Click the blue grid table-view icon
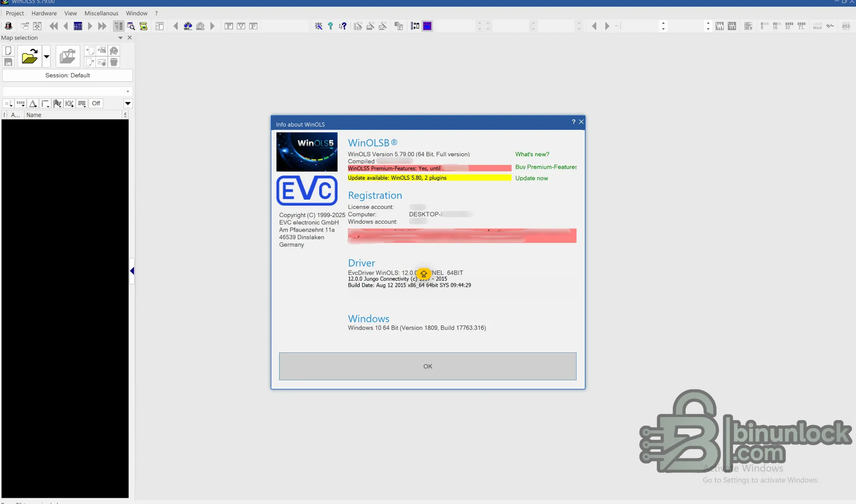The height and width of the screenshot is (504, 856). pyautogui.click(x=78, y=26)
